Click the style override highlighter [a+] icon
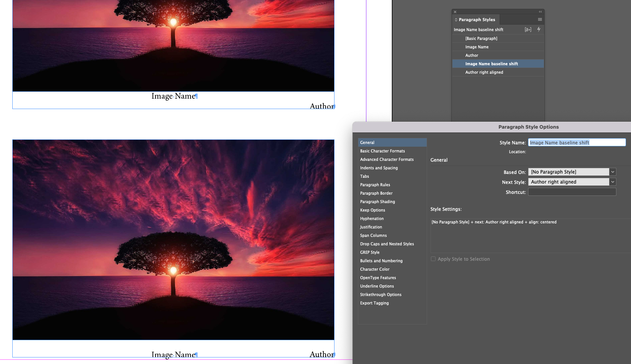The height and width of the screenshot is (364, 631). click(528, 29)
